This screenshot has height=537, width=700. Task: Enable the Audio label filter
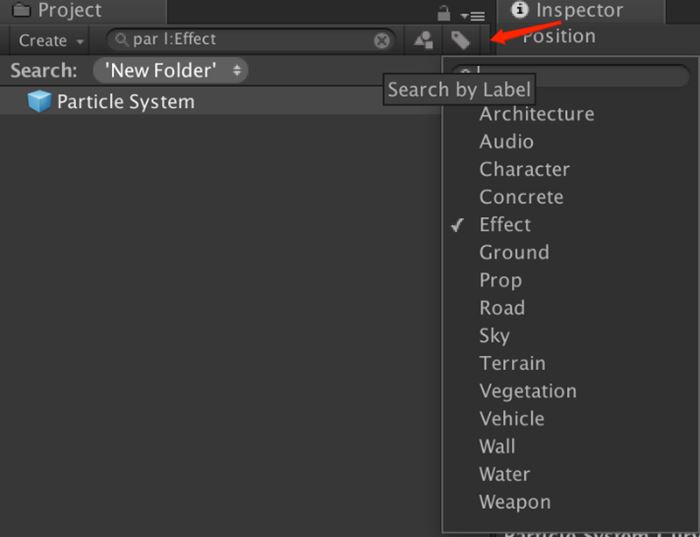[506, 142]
